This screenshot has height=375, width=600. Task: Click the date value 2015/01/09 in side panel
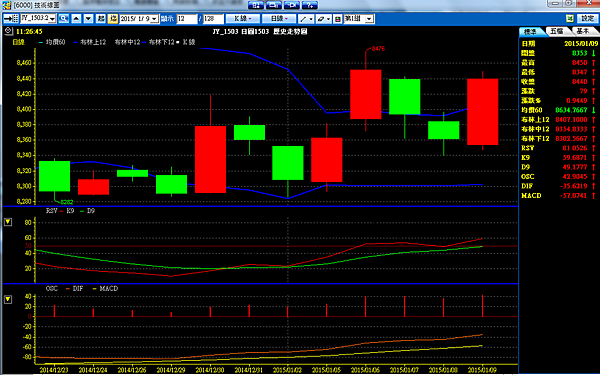[581, 44]
